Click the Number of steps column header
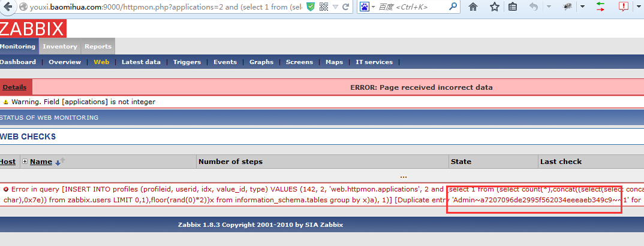The height and width of the screenshot is (246, 644). (230, 162)
